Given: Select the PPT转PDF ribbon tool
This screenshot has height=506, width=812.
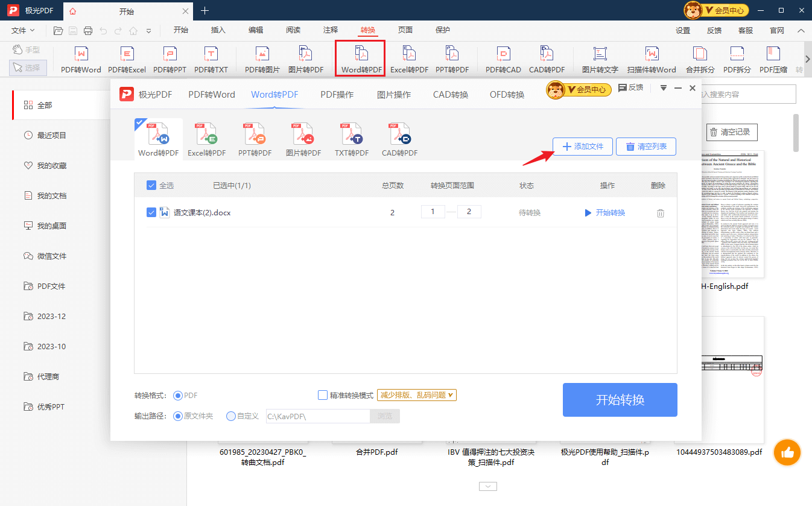Looking at the screenshot, I should 452,60.
